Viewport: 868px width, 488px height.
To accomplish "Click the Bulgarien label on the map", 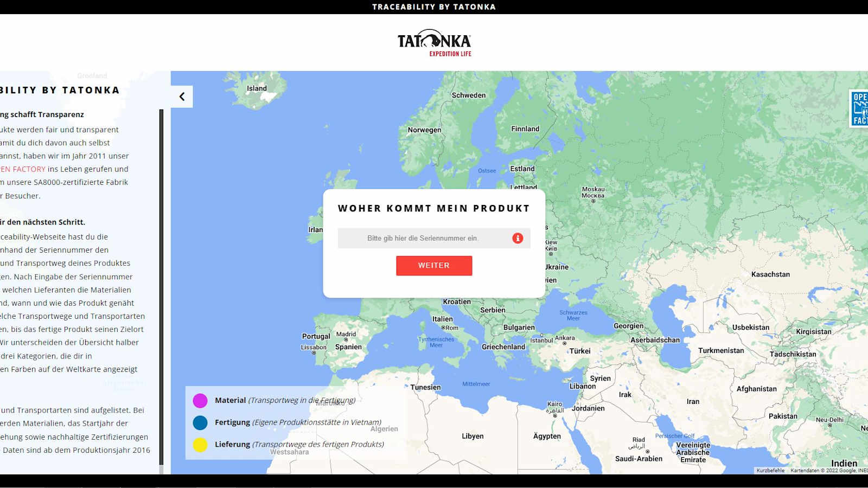I will [519, 328].
